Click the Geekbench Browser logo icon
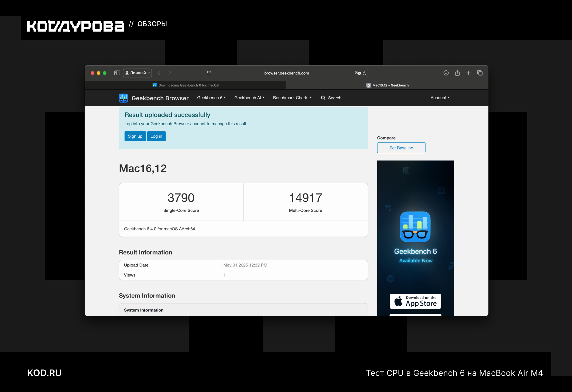 (124, 98)
